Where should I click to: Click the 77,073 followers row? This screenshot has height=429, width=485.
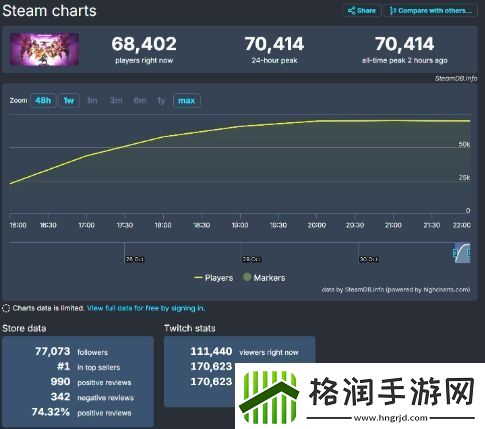pos(72,352)
